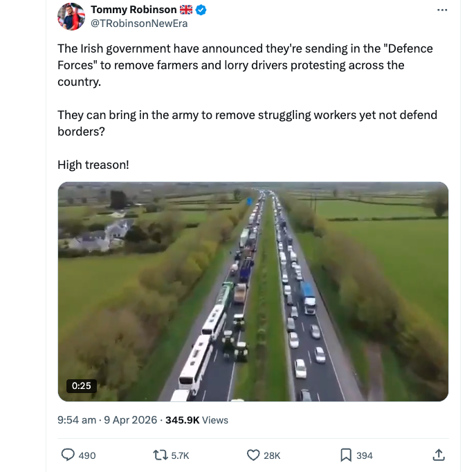Click the 5.7K reposts count
This screenshot has width=476, height=472.
(180, 455)
